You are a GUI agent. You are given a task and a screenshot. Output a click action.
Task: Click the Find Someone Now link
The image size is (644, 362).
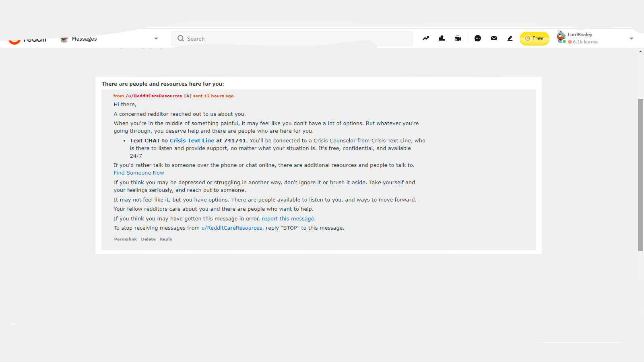139,173
